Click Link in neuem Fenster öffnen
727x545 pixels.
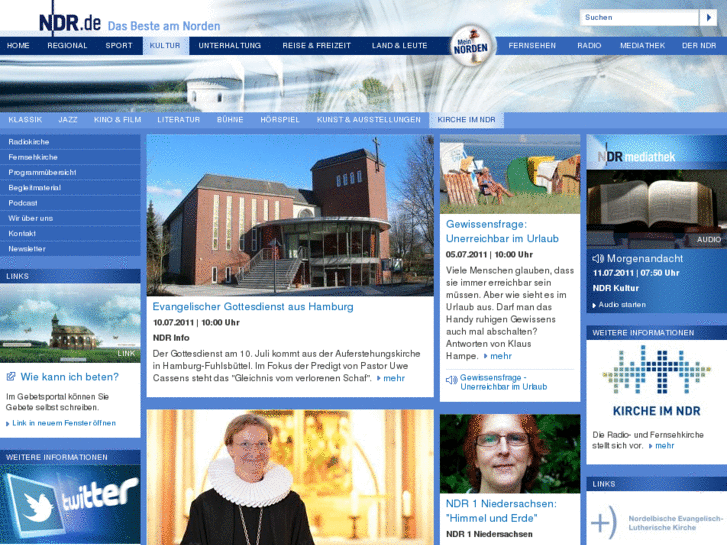[64, 423]
